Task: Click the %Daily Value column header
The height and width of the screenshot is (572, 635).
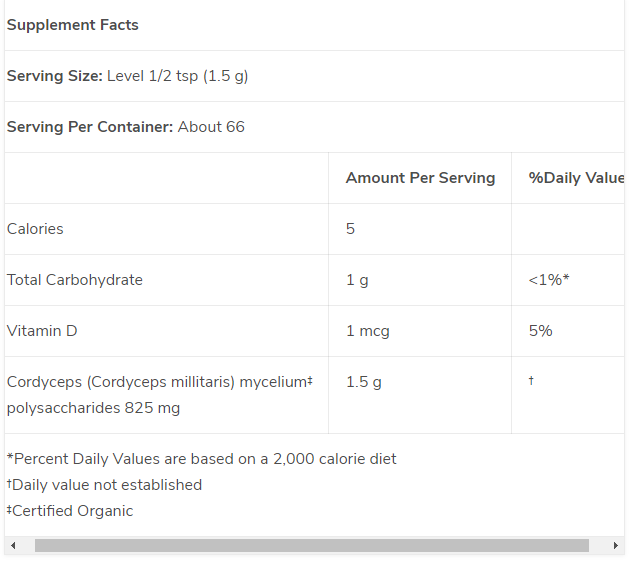Action: [x=576, y=178]
